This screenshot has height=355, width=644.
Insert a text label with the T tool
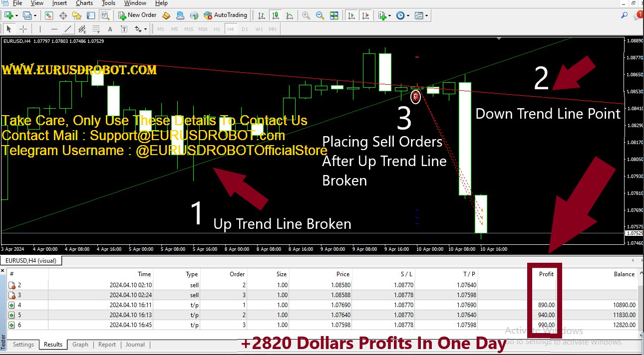[124, 29]
